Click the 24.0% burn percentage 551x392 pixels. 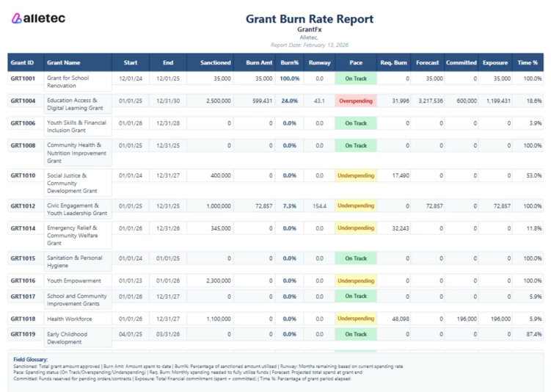290,101
